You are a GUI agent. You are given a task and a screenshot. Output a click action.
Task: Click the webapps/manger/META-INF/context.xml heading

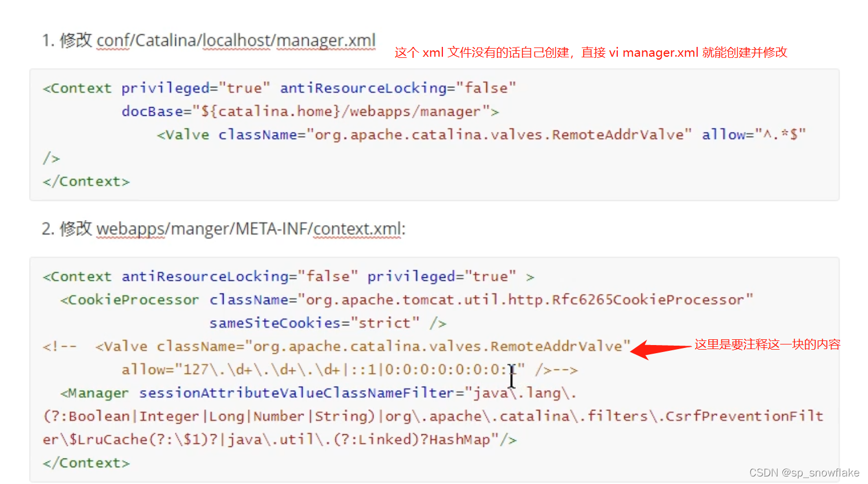(x=250, y=229)
